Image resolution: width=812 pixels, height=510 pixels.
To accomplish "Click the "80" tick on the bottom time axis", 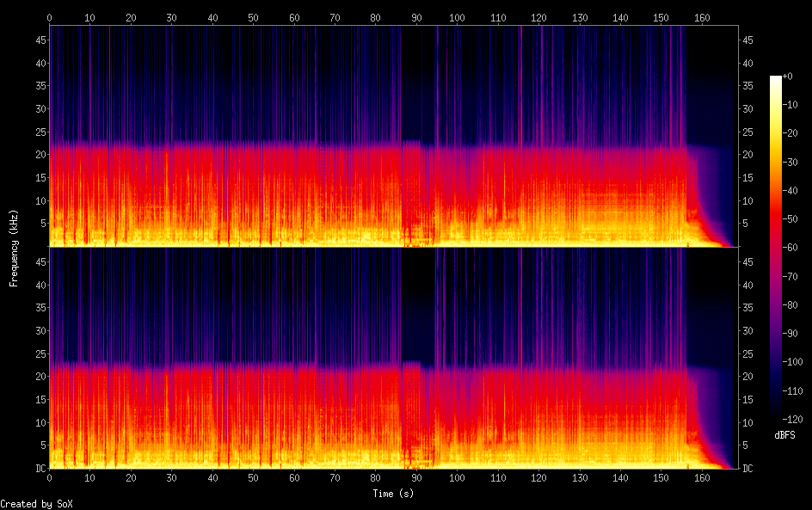I will [x=375, y=478].
